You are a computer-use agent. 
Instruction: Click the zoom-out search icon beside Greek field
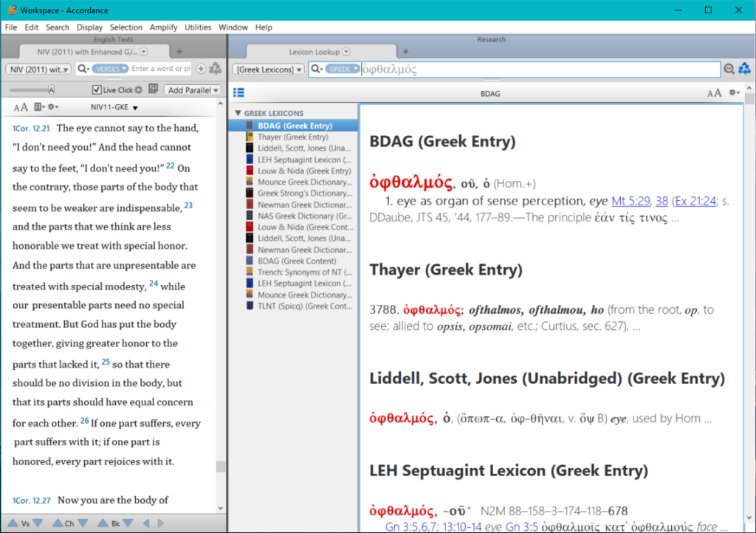point(729,69)
